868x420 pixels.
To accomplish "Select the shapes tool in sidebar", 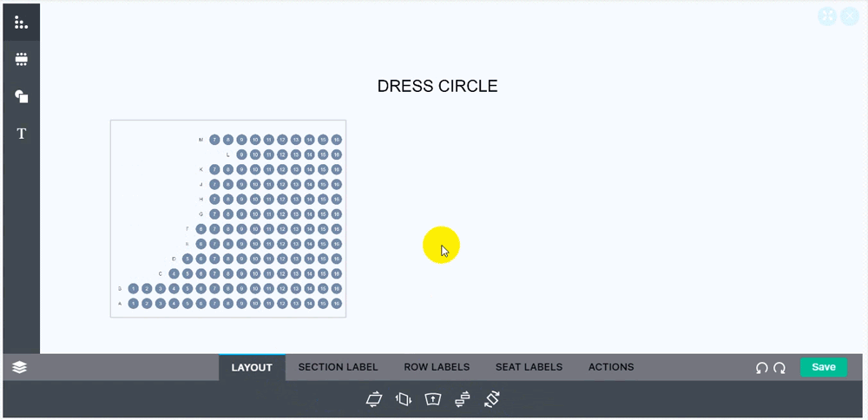I will (21, 96).
